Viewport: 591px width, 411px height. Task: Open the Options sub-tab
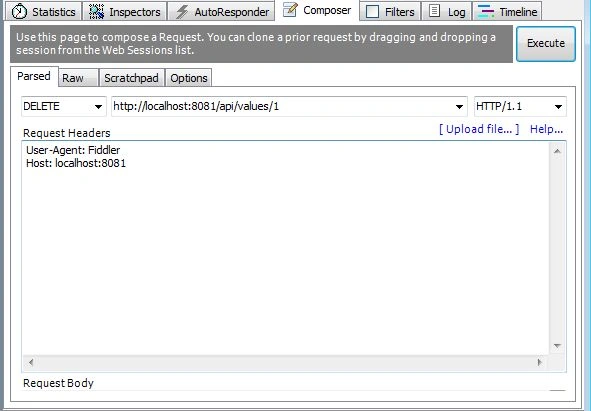189,78
